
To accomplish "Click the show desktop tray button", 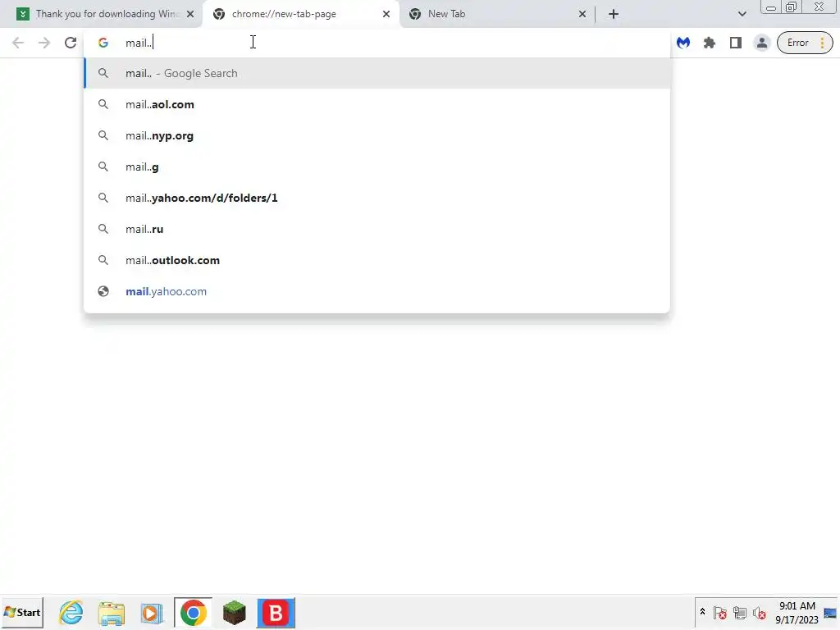I will point(832,612).
